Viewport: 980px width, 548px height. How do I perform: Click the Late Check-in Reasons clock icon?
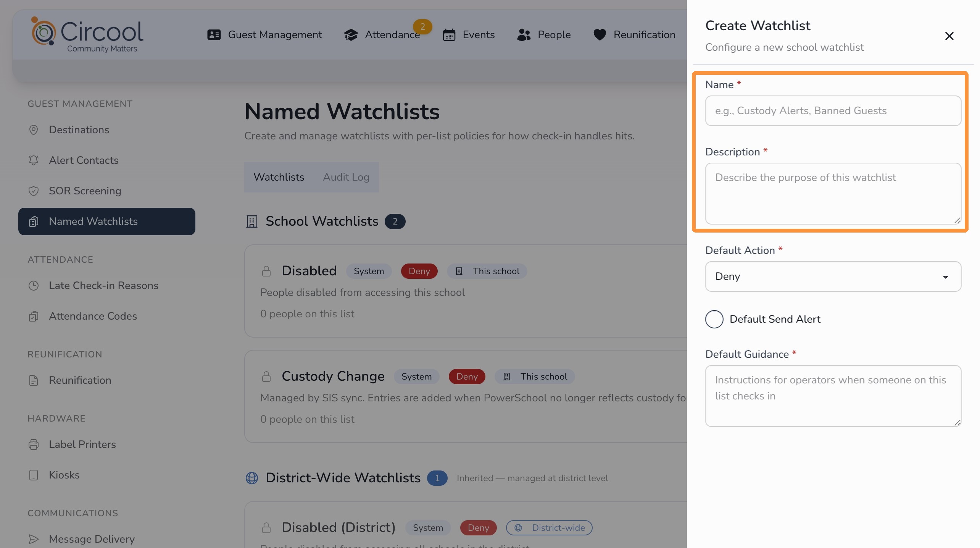coord(34,286)
